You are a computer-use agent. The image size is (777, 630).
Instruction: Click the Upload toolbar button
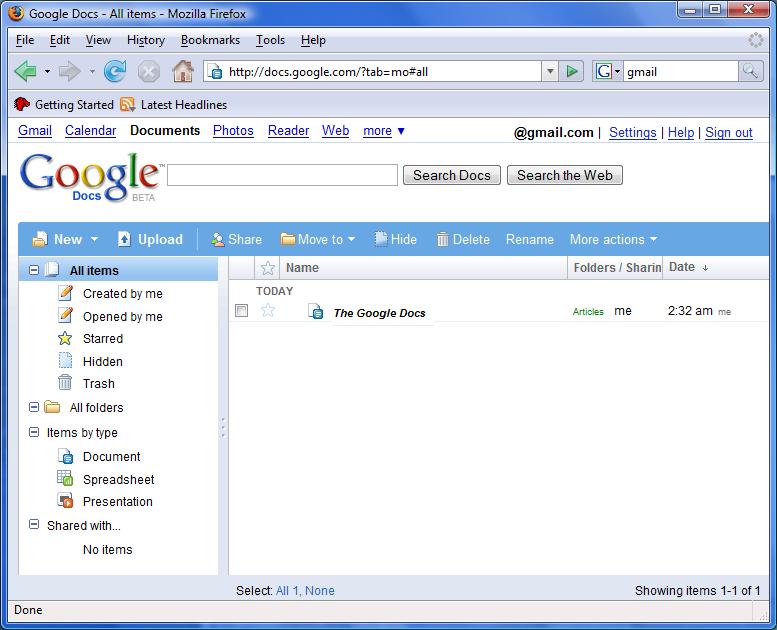150,239
